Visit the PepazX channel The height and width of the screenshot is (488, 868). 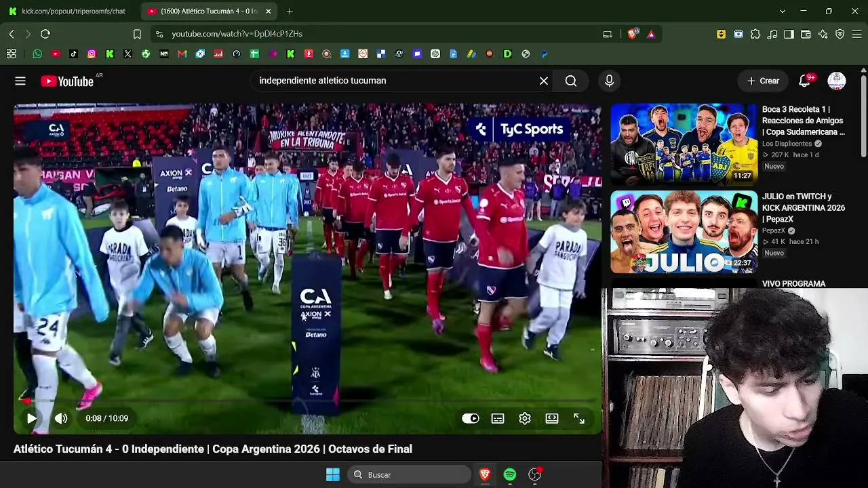[774, 230]
